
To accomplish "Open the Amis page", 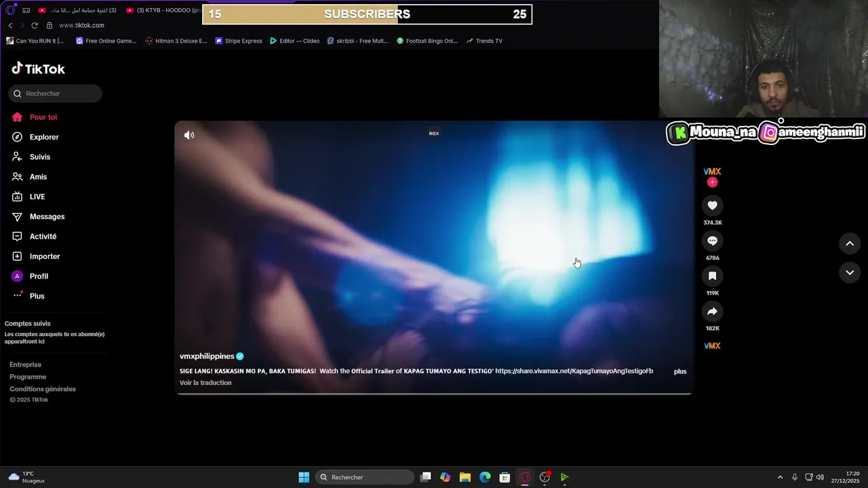I will [x=29, y=177].
